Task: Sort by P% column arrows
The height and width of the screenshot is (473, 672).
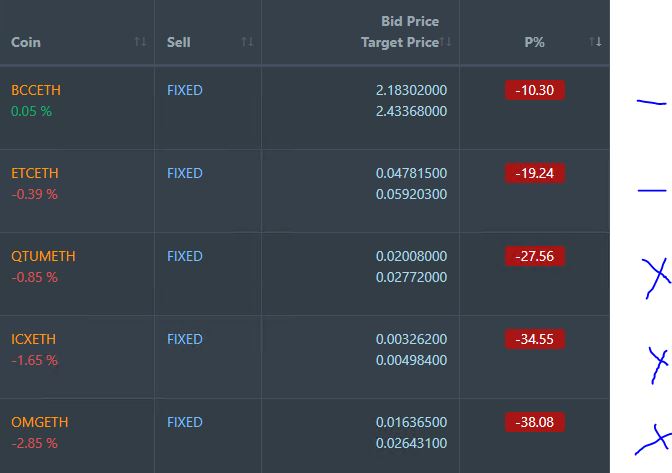Action: coord(595,42)
